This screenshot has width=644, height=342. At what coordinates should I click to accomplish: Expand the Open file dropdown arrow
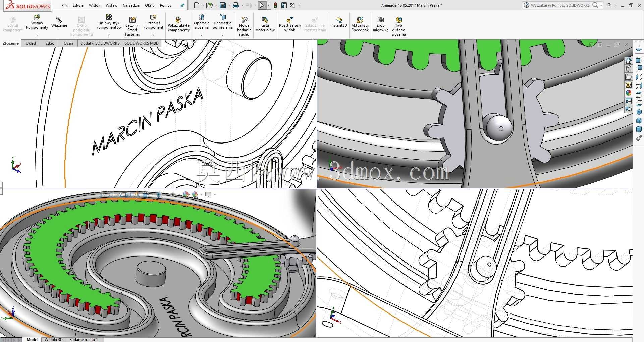click(215, 5)
